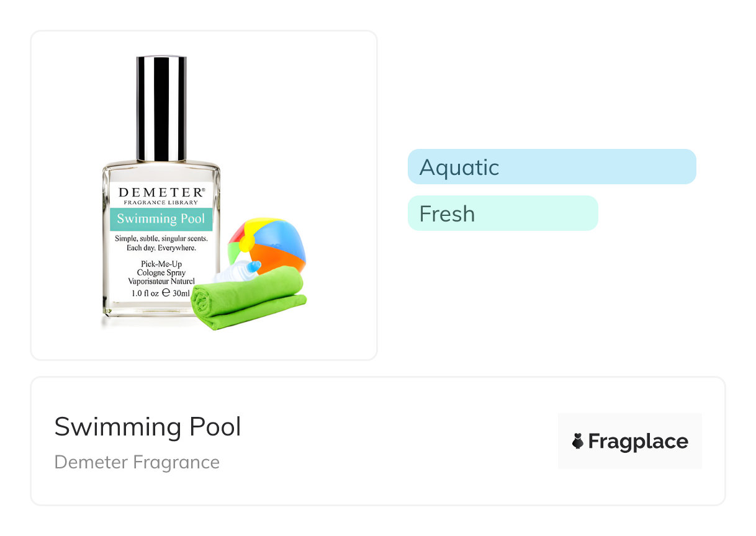Screen dimensions: 756x536
Task: Click the light blue Aquatic bar
Action: pos(596,167)
